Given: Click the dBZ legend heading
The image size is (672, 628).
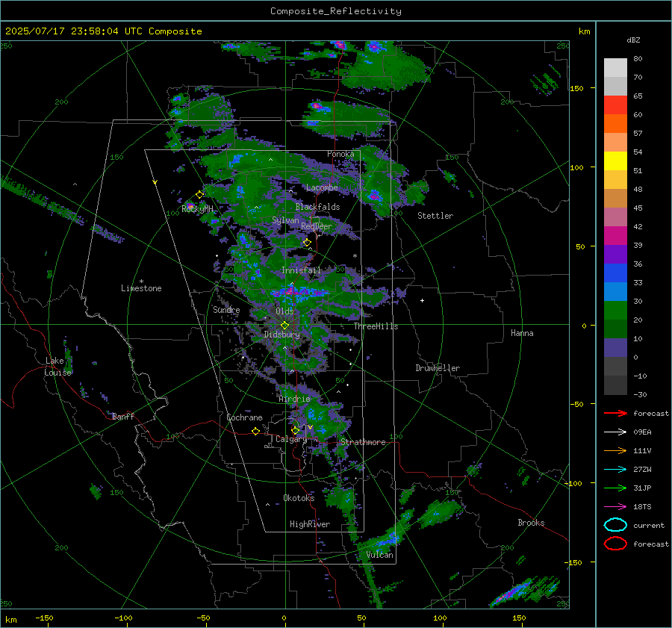Looking at the screenshot, I should click(633, 40).
